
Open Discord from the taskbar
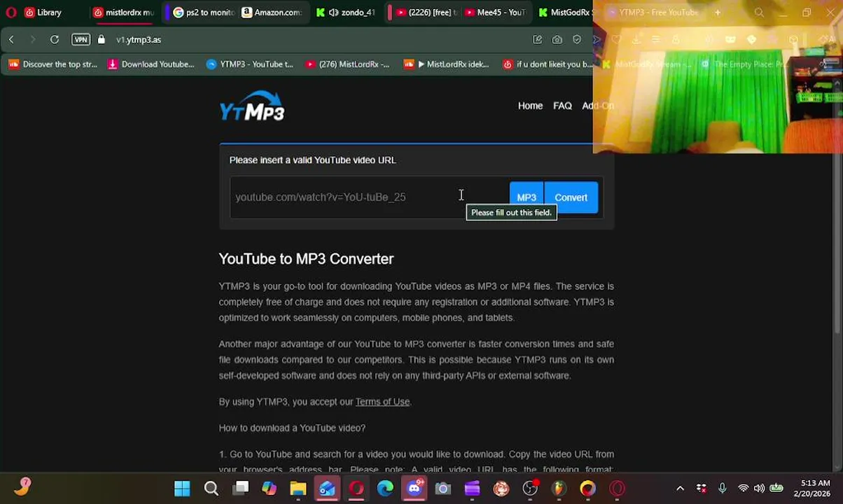tap(414, 489)
